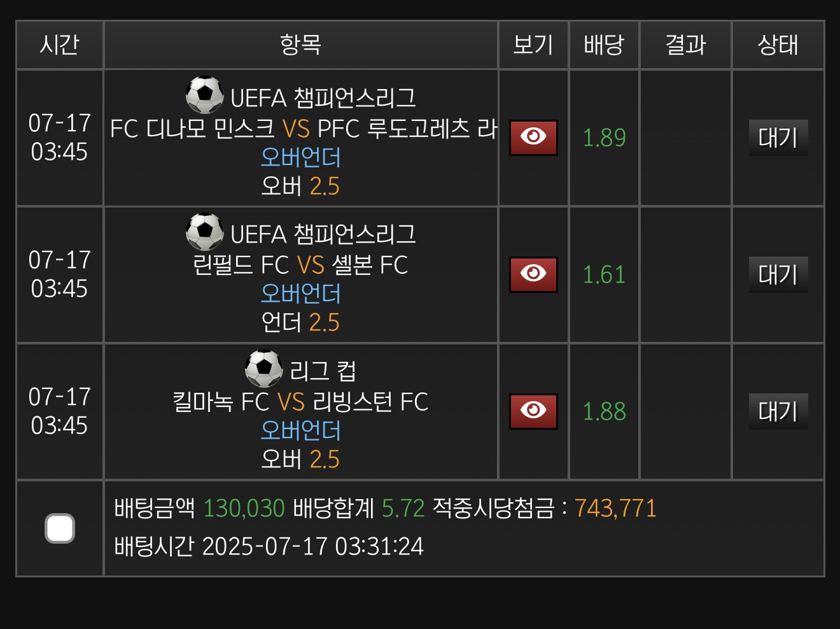Click the 배당 column header
Viewport: 840px width, 629px height.
603,45
